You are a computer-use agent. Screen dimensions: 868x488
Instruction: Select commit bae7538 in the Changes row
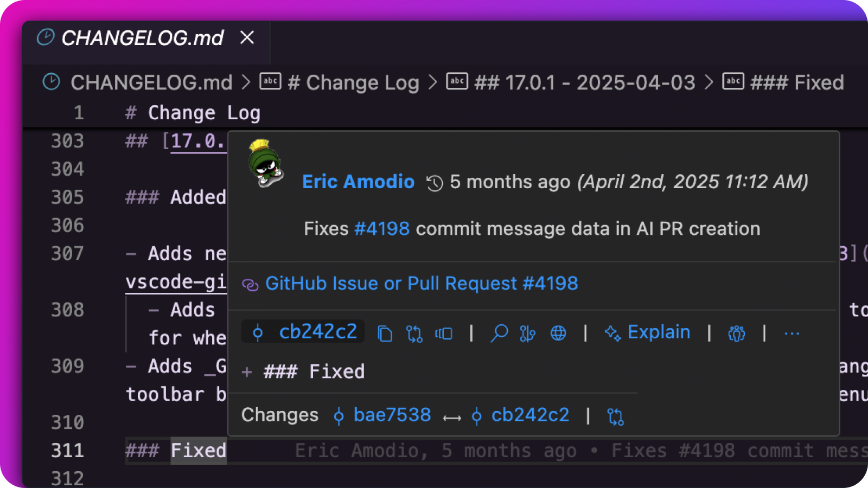391,415
